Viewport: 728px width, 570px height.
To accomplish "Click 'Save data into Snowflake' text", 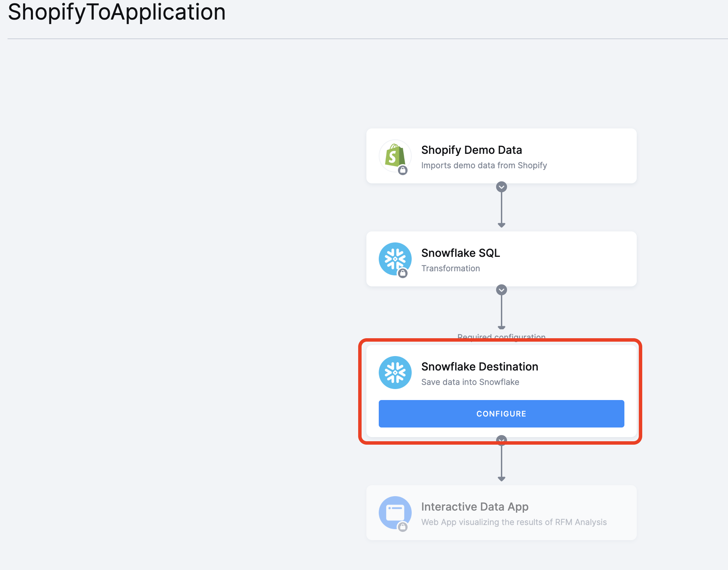I will coord(470,382).
